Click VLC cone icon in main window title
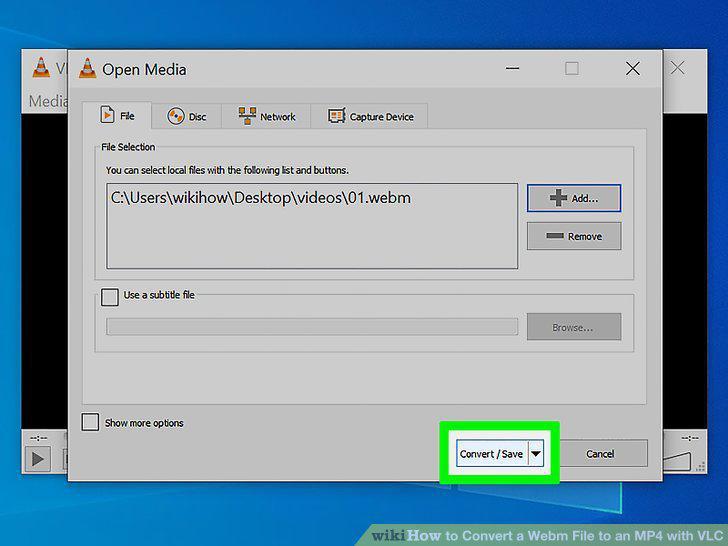The image size is (728, 546). click(41, 67)
